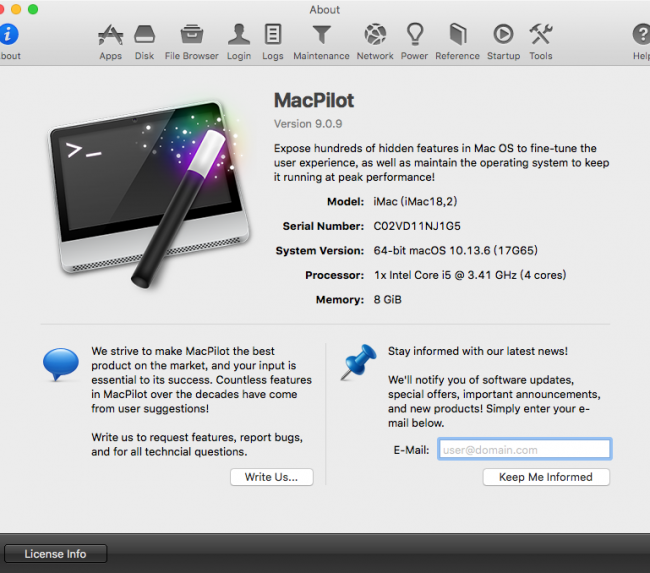
Task: Click the "Stay informed with our latest news!" text
Action: [478, 351]
